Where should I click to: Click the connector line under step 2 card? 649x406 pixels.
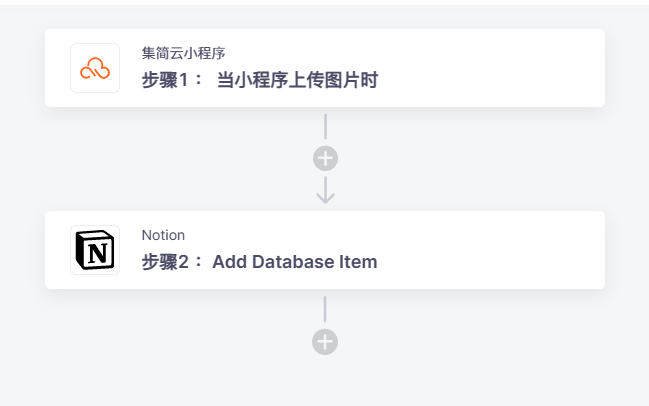click(x=325, y=309)
